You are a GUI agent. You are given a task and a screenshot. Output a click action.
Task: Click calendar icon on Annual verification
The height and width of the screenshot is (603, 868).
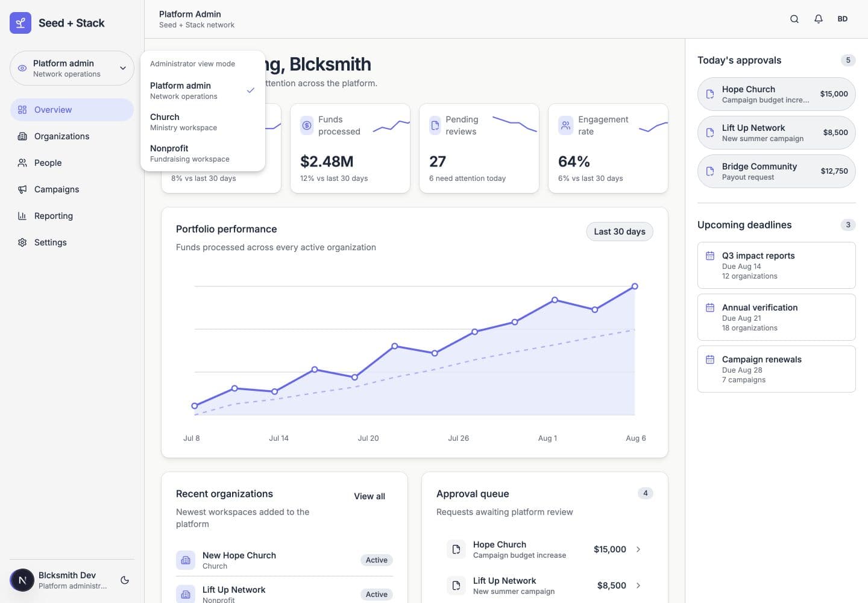tap(710, 308)
